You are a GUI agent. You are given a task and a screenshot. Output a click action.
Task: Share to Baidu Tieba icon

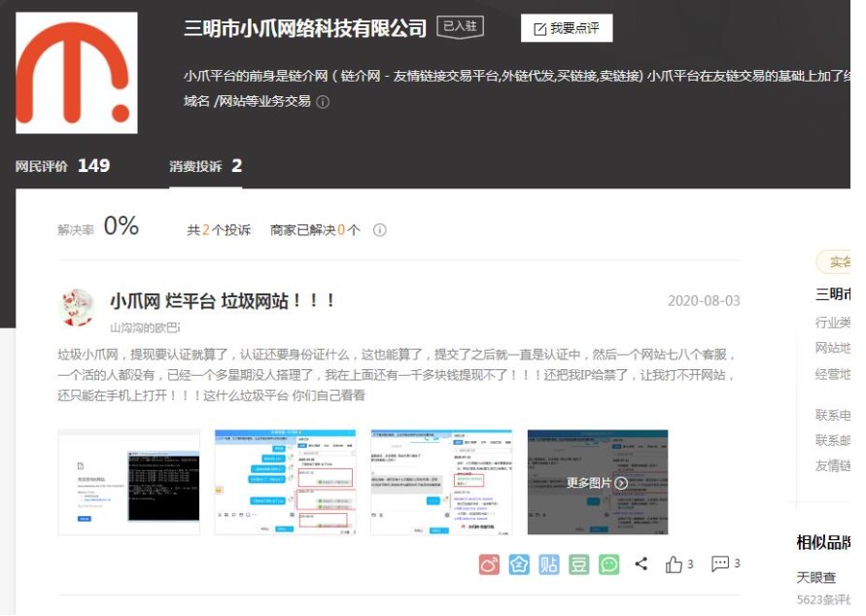click(549, 564)
